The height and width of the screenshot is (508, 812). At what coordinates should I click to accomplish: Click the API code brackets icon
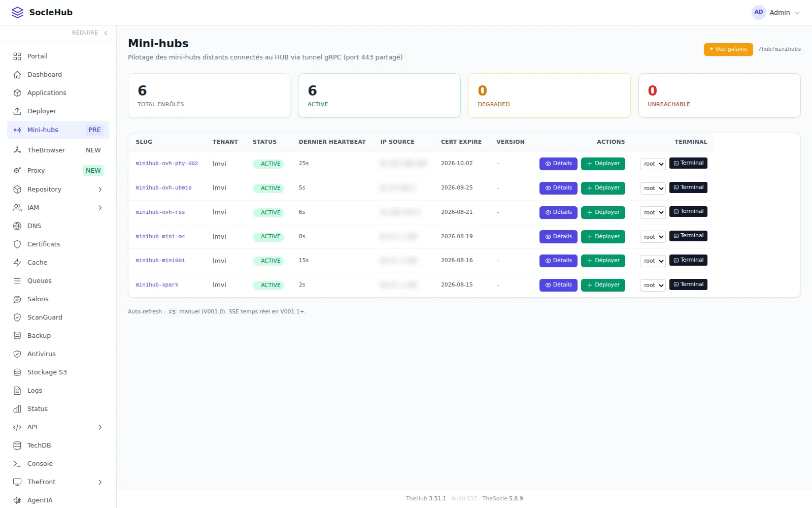17,427
